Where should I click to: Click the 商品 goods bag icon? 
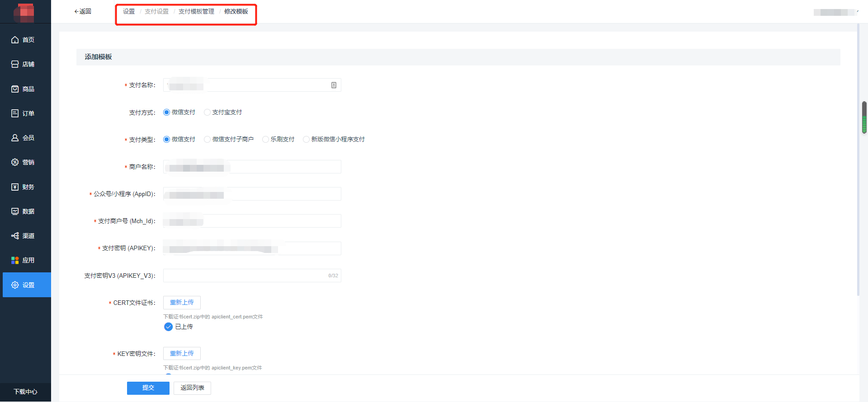(x=15, y=89)
